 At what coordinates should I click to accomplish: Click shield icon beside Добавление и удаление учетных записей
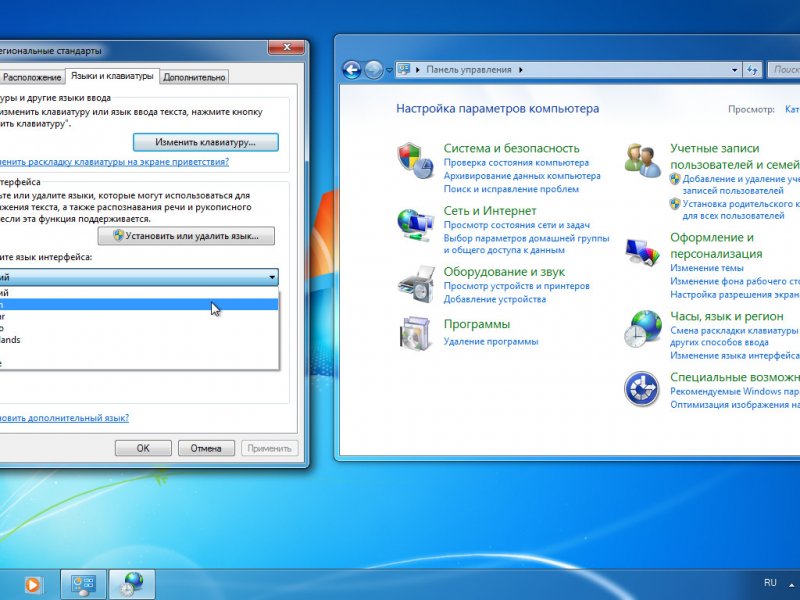point(675,179)
